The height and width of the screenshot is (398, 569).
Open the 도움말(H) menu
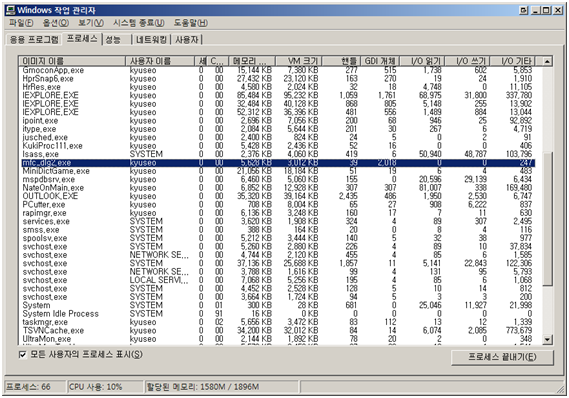click(x=191, y=23)
